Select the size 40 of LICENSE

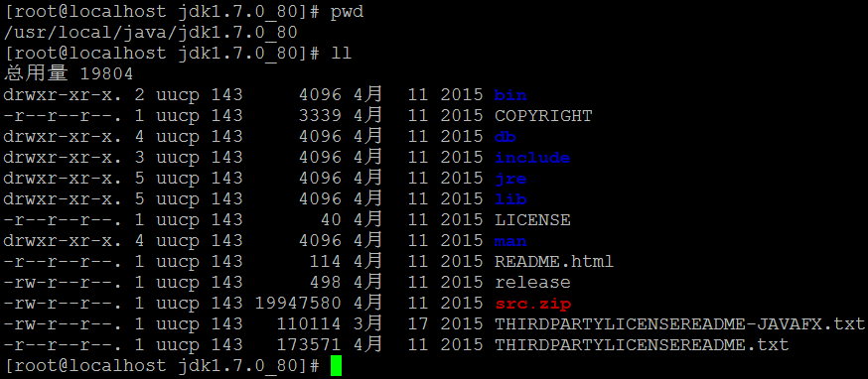pos(331,220)
